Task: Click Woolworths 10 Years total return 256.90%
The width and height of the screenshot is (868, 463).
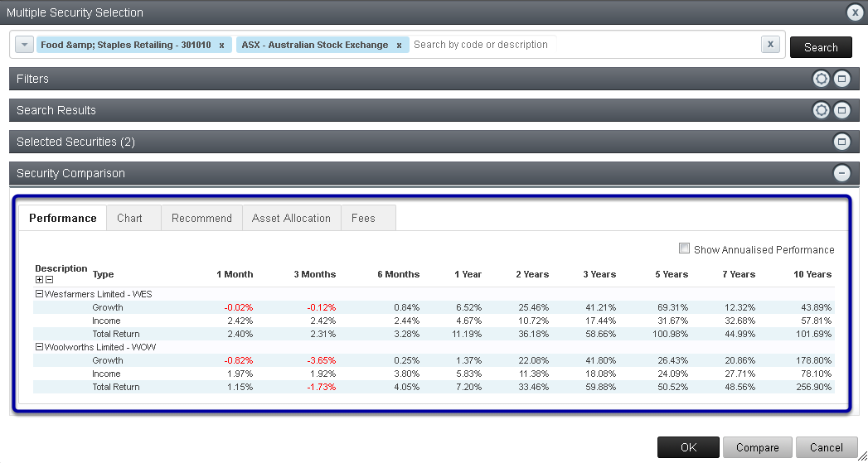Action: 812,388
